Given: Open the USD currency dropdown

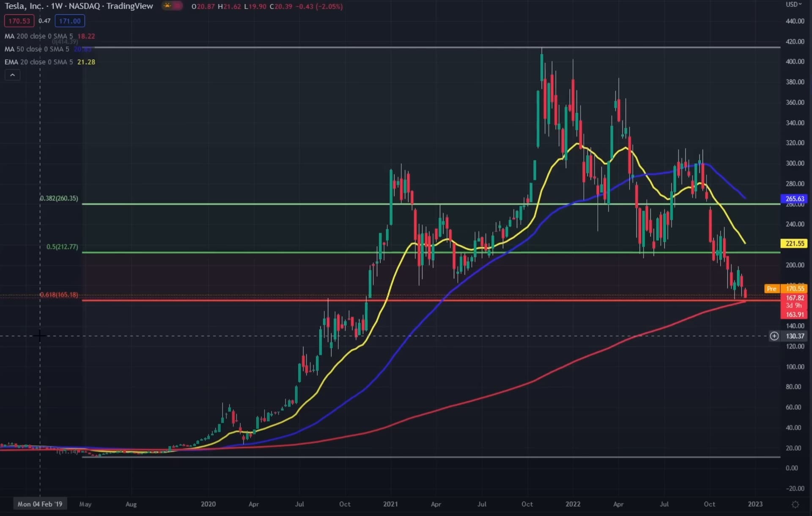Looking at the screenshot, I should click(x=793, y=5).
